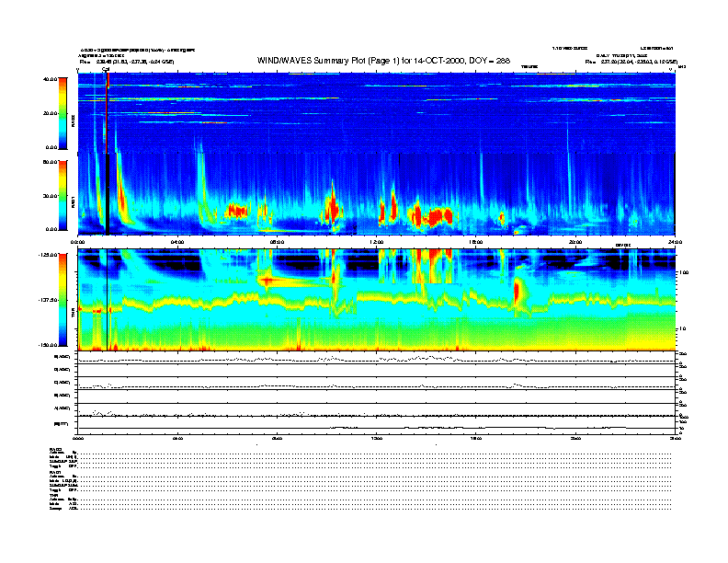The height and width of the screenshot is (563, 728).
Task: Click the red TNR burst near 17:45
Action: (518, 292)
